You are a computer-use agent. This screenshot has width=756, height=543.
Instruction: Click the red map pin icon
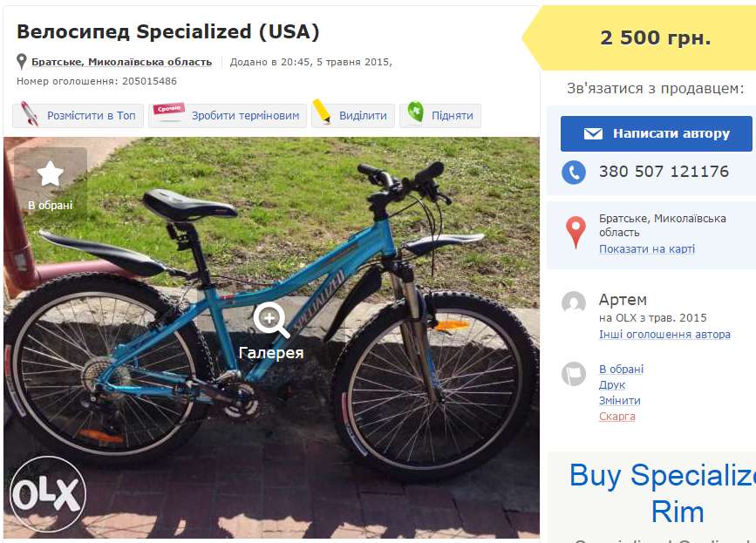point(575,232)
